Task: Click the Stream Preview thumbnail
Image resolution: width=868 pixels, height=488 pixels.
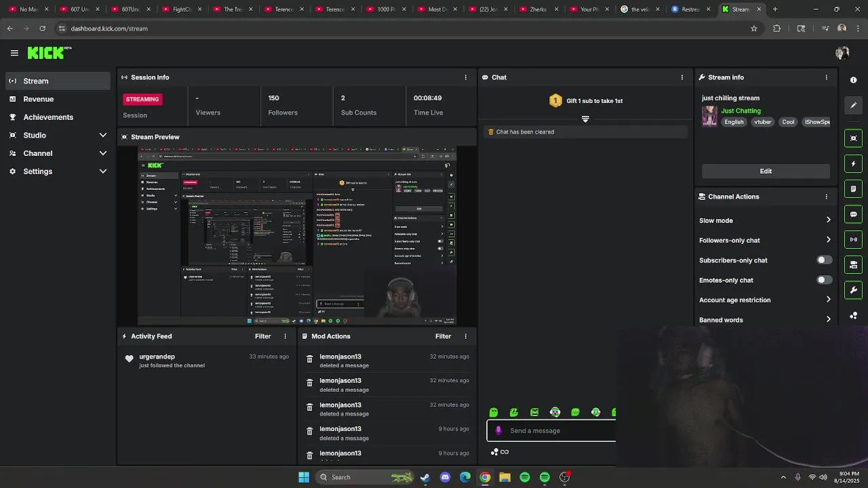Action: 297,236
